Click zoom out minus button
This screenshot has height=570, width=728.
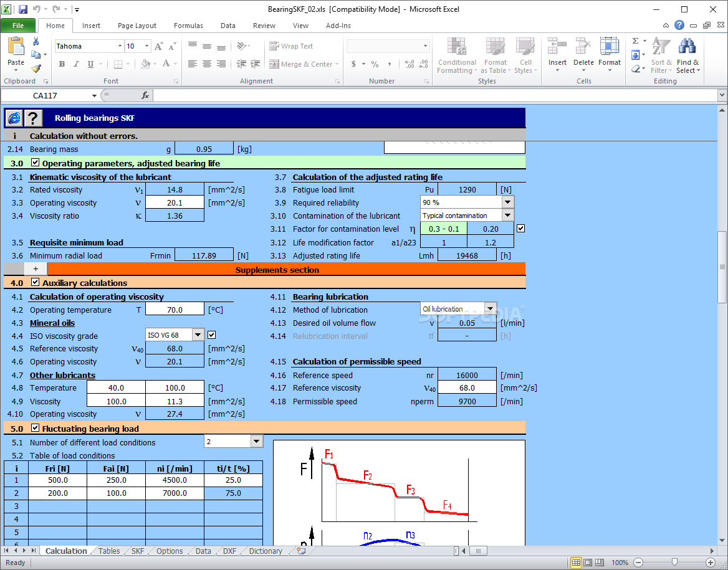638,563
